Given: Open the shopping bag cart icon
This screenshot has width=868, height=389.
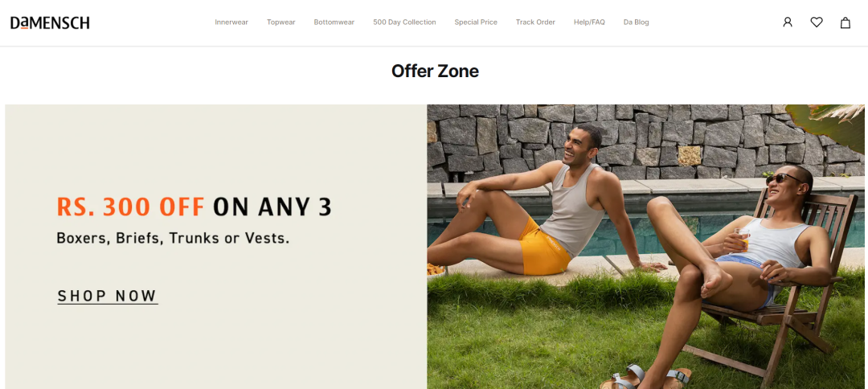Looking at the screenshot, I should pos(845,23).
